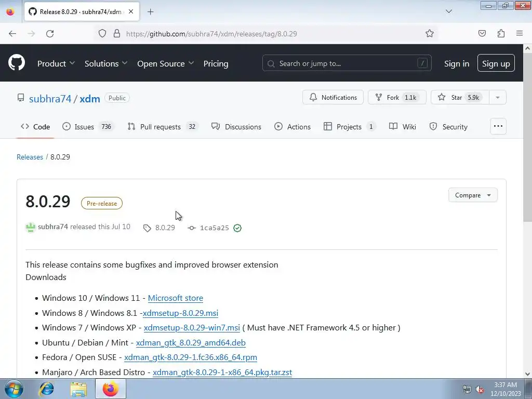The height and width of the screenshot is (399, 532).
Task: Click the Notifications button
Action: coord(333,97)
